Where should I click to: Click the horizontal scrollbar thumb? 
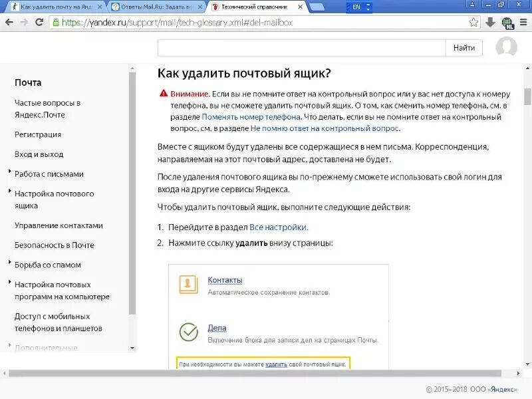click(x=255, y=374)
